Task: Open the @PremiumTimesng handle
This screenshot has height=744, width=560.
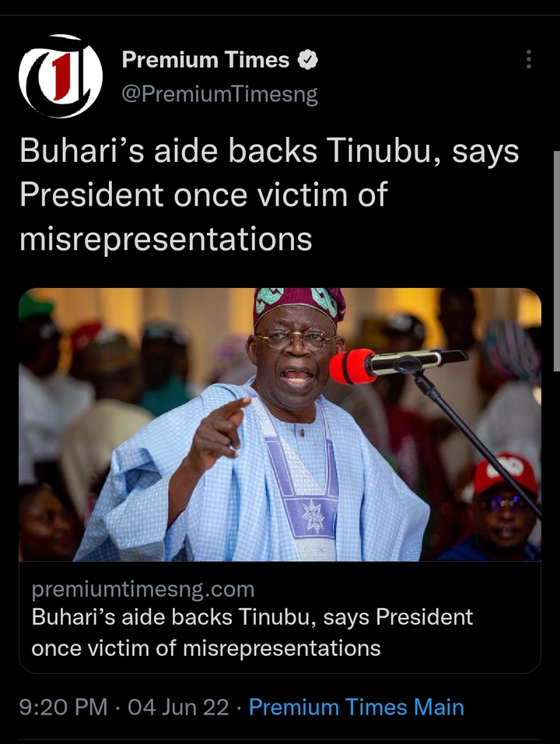Action: pos(219,94)
